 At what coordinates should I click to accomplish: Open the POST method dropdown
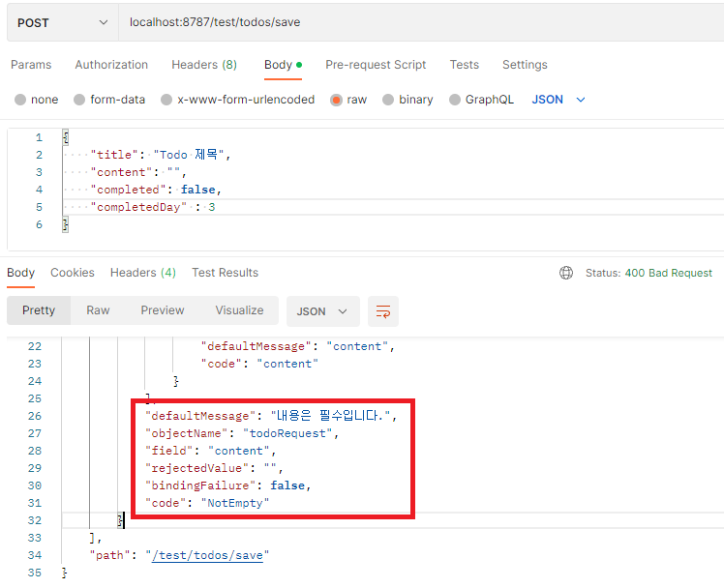tap(63, 22)
